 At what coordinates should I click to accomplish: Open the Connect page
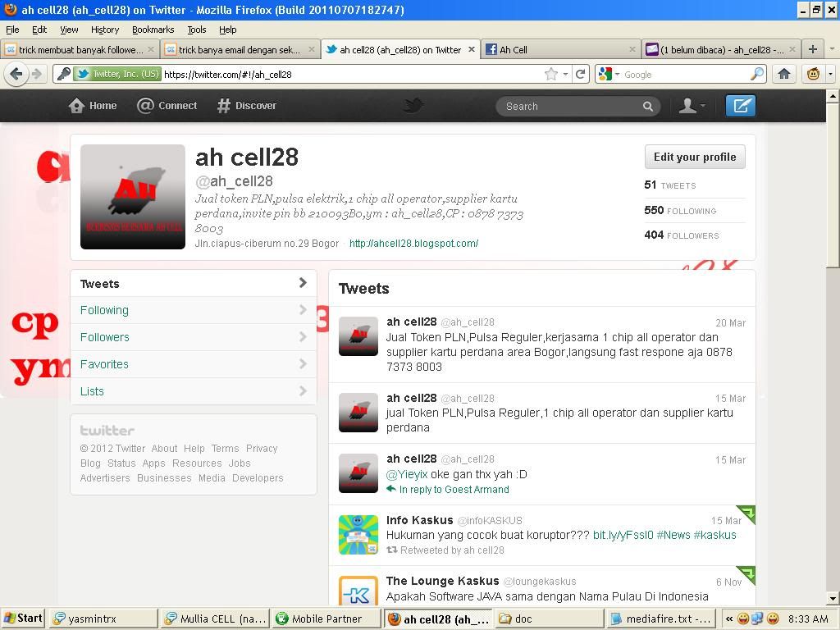tap(167, 106)
